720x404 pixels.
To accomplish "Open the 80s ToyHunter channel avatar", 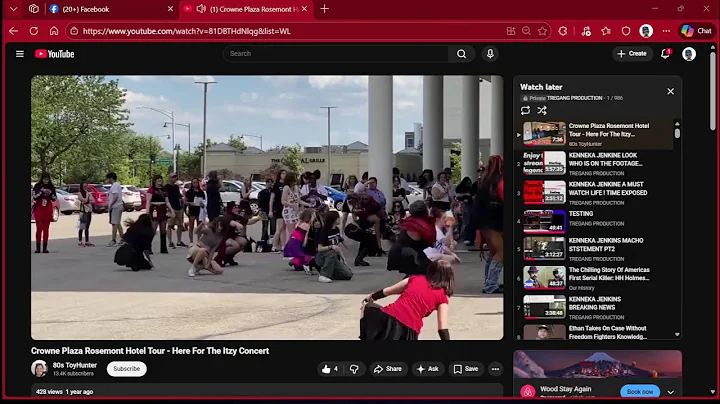I will (x=39, y=369).
